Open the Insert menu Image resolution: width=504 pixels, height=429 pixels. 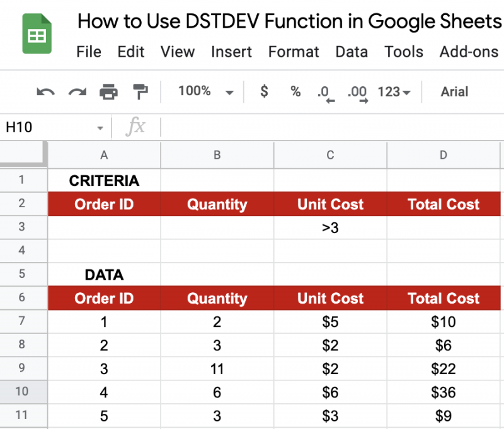tap(231, 52)
